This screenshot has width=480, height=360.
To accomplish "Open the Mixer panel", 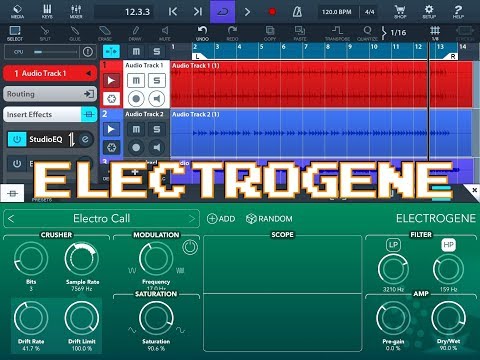I will click(x=76, y=12).
